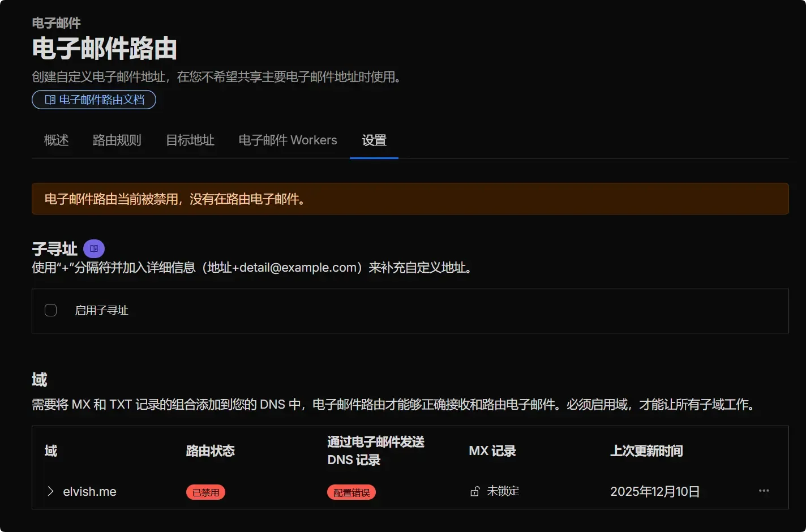Uncheck the subaddressing checkbox if enabled
Screen dimensions: 806x532
tap(50, 310)
